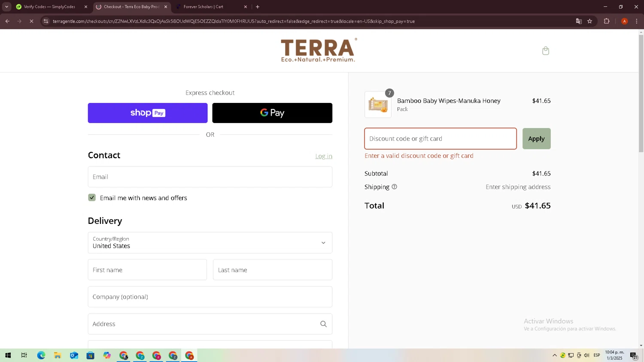This screenshot has height=362, width=644.
Task: Open the Windows Start menu
Action: point(8,356)
